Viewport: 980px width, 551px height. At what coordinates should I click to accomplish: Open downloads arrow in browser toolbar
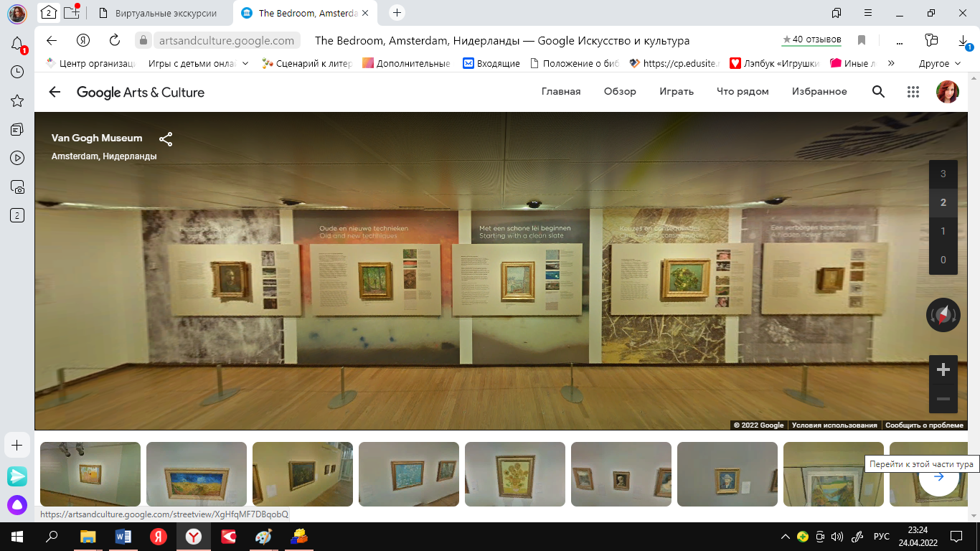click(963, 41)
